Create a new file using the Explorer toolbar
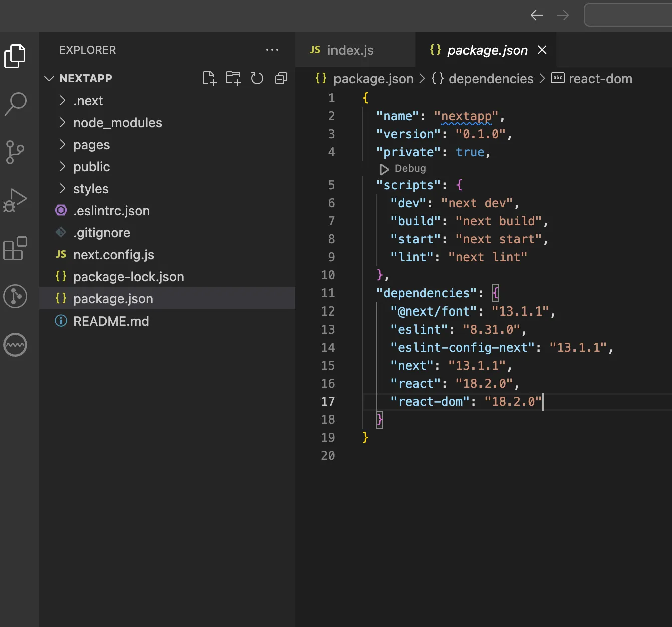The image size is (672, 627). (210, 78)
